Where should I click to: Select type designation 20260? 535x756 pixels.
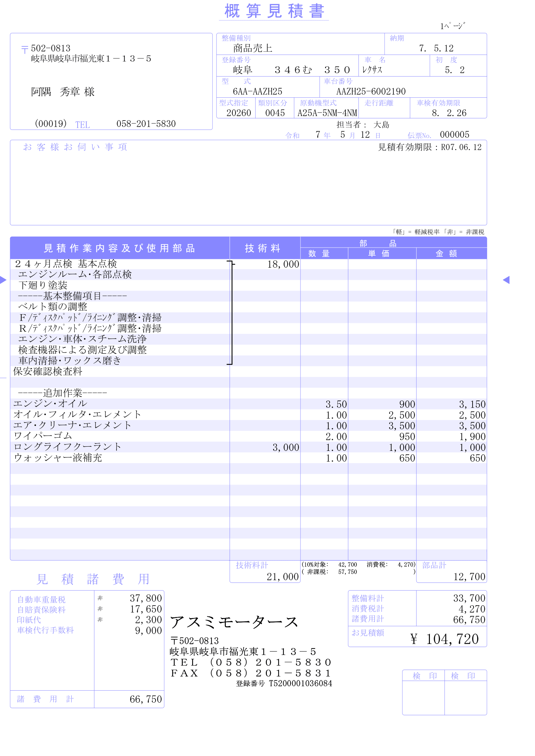pyautogui.click(x=238, y=113)
